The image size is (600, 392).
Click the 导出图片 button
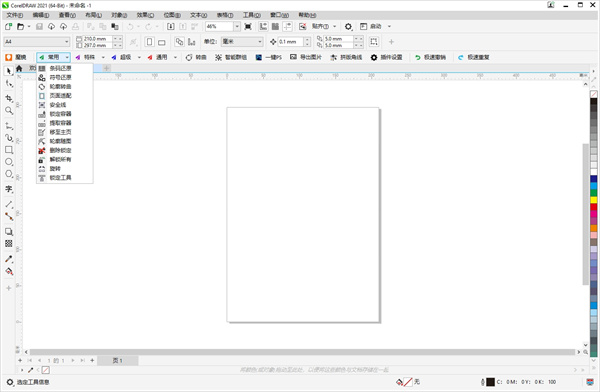coord(306,57)
